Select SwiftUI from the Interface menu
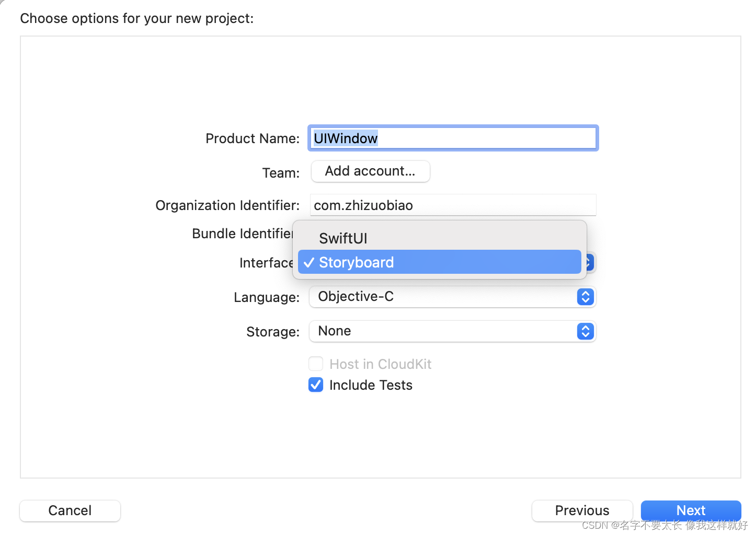Viewport: 756px width, 535px height. (343, 238)
